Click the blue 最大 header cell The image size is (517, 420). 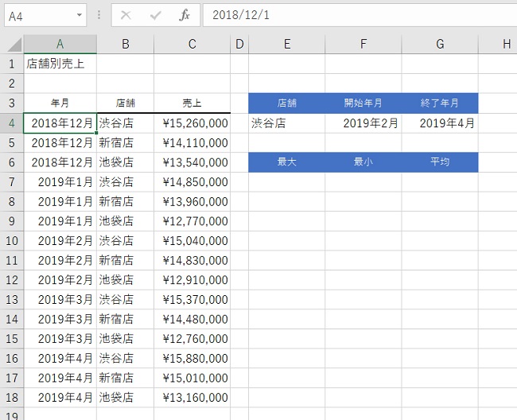pyautogui.click(x=286, y=162)
